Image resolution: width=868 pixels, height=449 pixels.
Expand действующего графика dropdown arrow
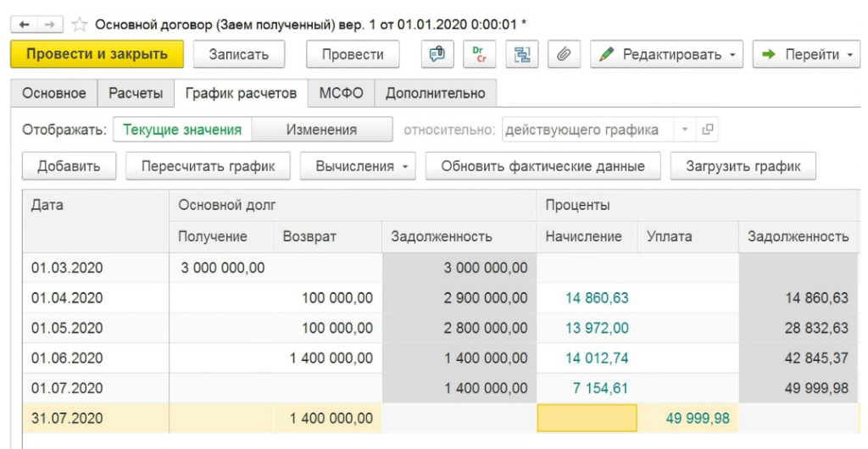(x=685, y=130)
